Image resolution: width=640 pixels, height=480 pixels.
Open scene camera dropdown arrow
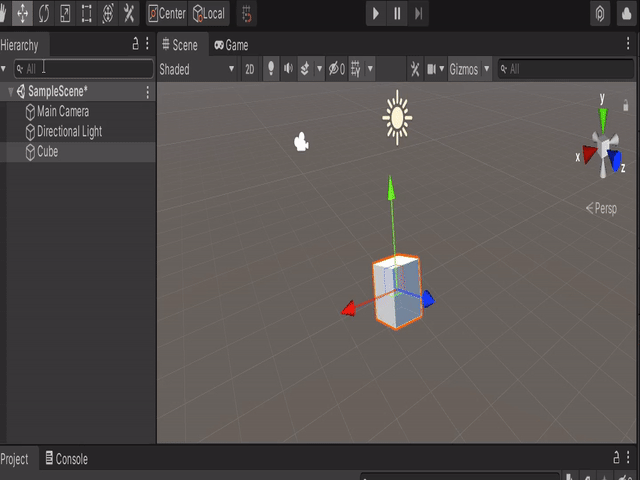click(x=442, y=69)
